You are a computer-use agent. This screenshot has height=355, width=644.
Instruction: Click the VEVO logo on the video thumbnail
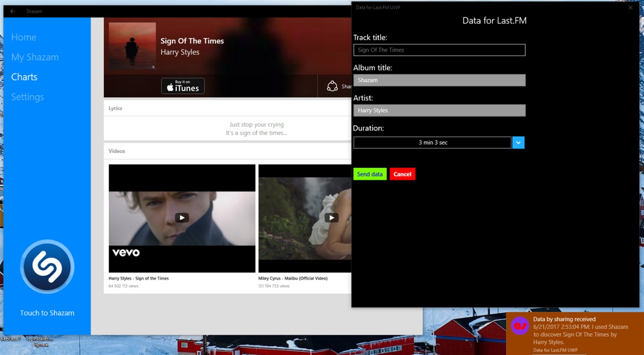coord(125,252)
